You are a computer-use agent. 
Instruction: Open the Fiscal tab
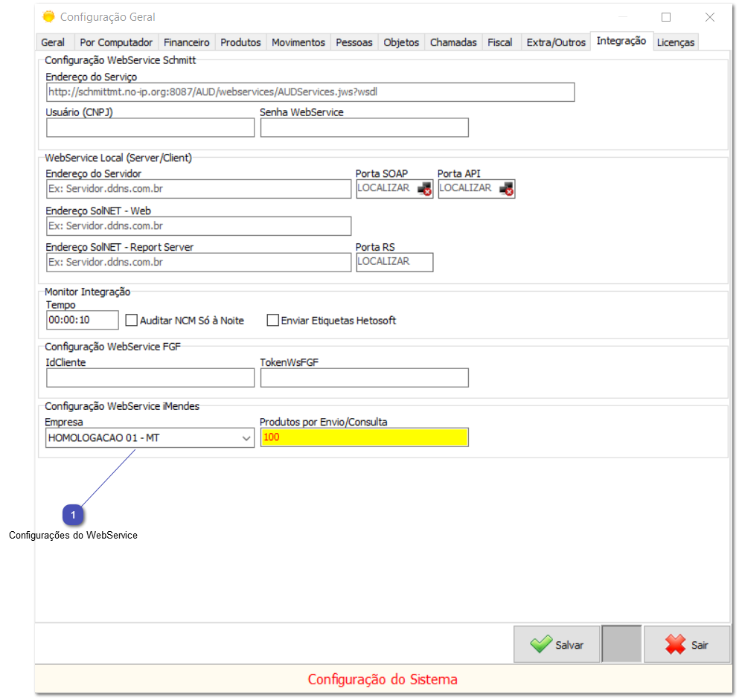[499, 42]
